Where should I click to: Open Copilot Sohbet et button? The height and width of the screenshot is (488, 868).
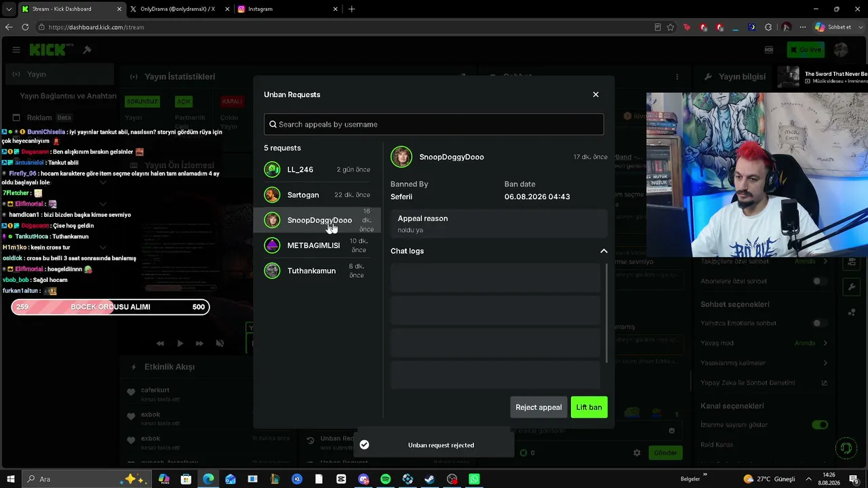tap(833, 27)
